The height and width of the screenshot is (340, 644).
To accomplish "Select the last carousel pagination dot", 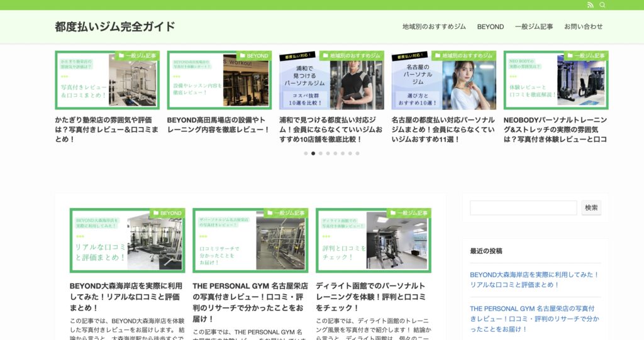I will click(x=357, y=153).
